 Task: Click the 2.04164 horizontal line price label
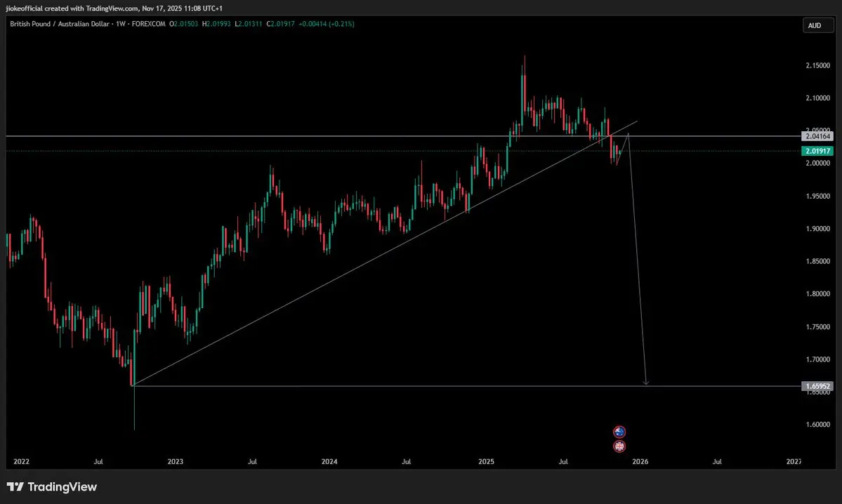tap(818, 136)
